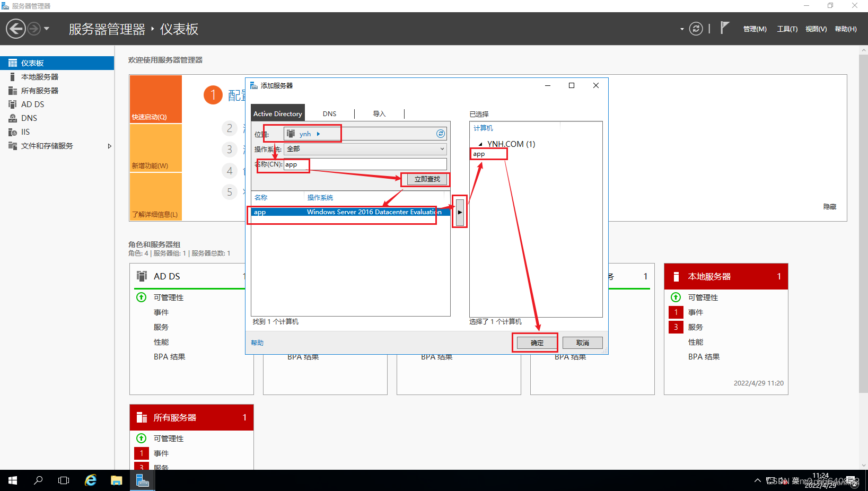Image resolution: width=868 pixels, height=491 pixels.
Task: Open the 视图(V) menu
Action: 816,29
